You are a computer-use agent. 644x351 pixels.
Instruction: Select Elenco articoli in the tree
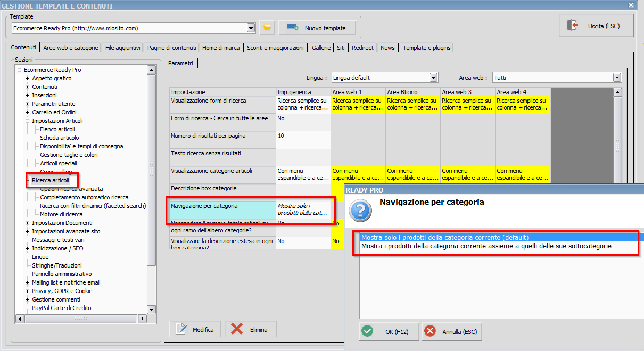tap(57, 129)
